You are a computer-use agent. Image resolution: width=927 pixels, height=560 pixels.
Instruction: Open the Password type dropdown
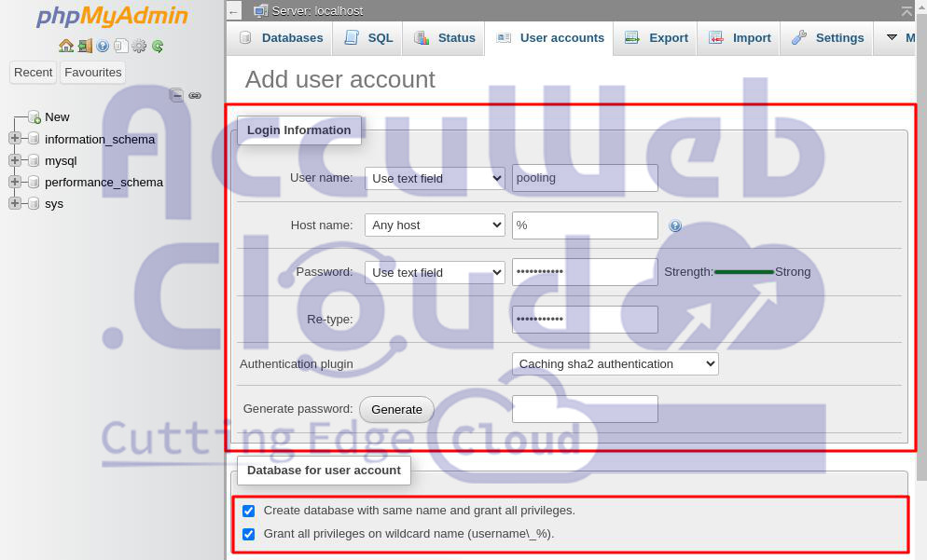point(436,272)
